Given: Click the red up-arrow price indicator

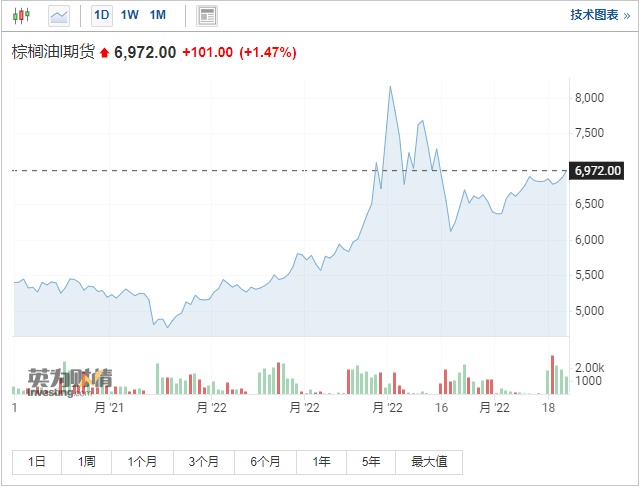Looking at the screenshot, I should (x=102, y=53).
